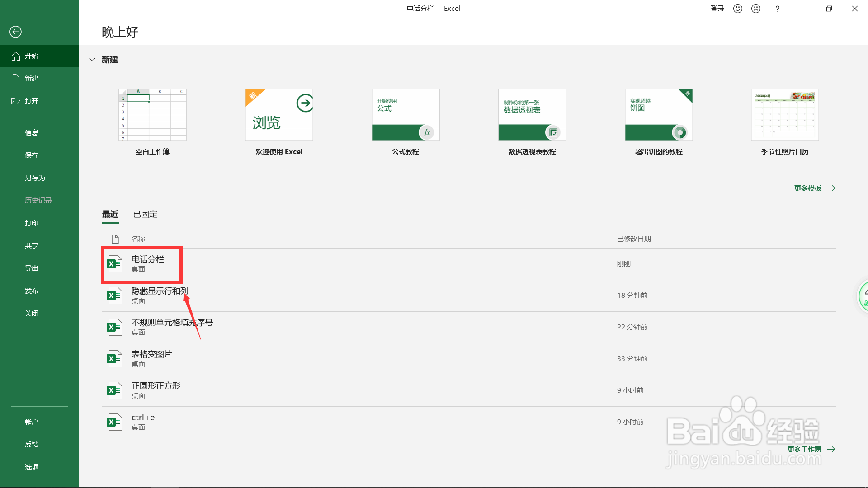Open the 信息 page
Image resolution: width=868 pixels, height=488 pixels.
[39, 133]
